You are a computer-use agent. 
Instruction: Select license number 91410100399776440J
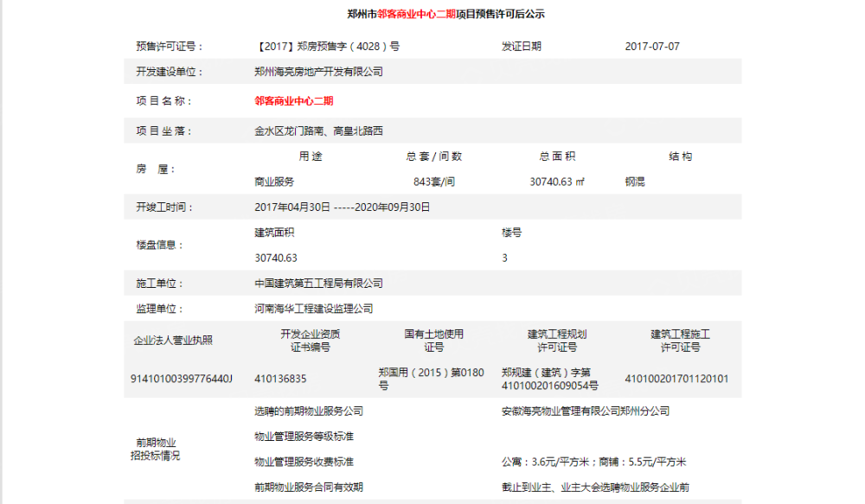pos(181,378)
